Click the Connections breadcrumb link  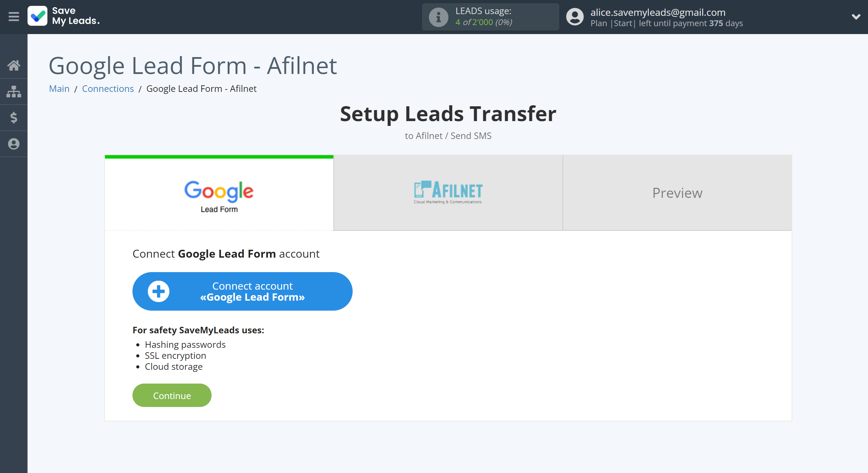[108, 88]
